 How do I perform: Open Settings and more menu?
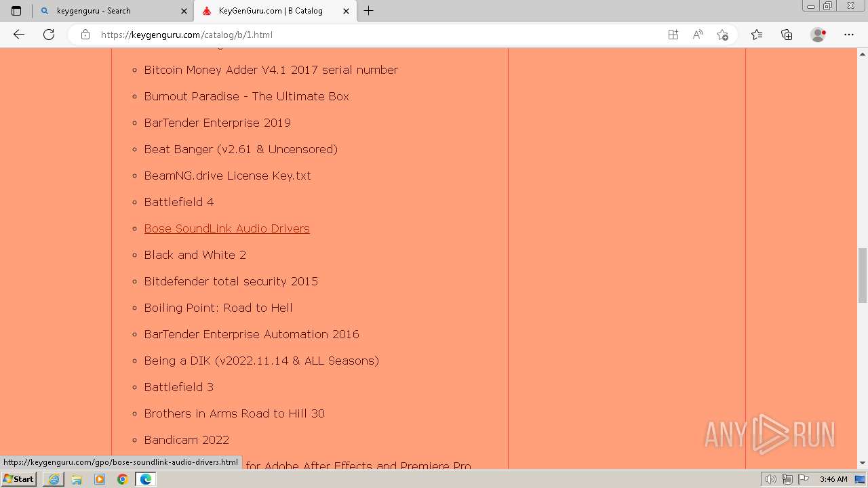click(849, 35)
